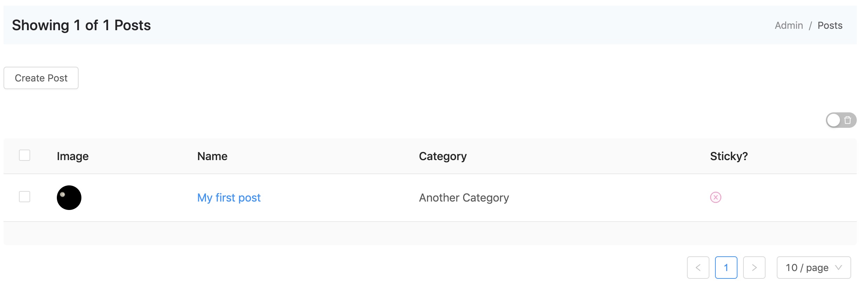Select page 1 in pagination
Image resolution: width=868 pixels, height=283 pixels.
726,268
